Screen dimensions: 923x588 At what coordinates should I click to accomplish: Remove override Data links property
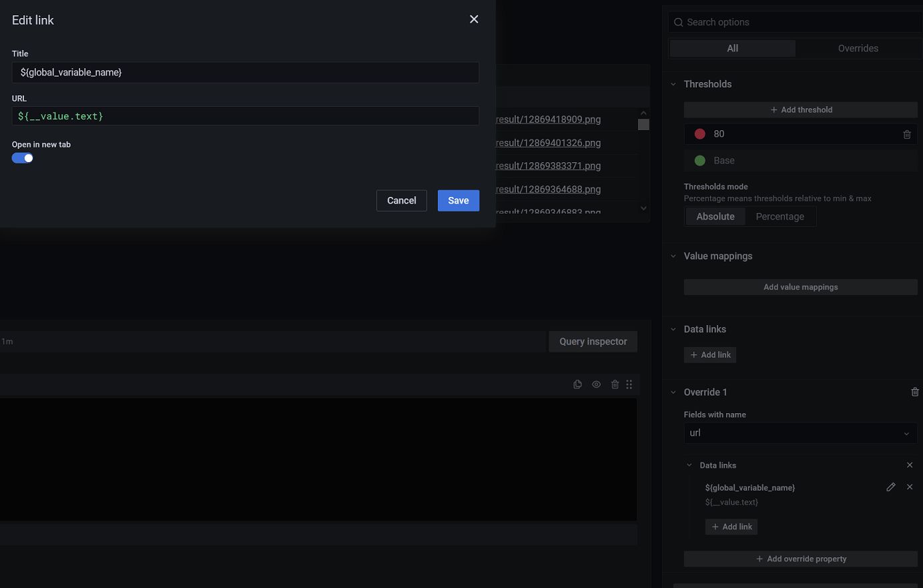click(x=910, y=465)
